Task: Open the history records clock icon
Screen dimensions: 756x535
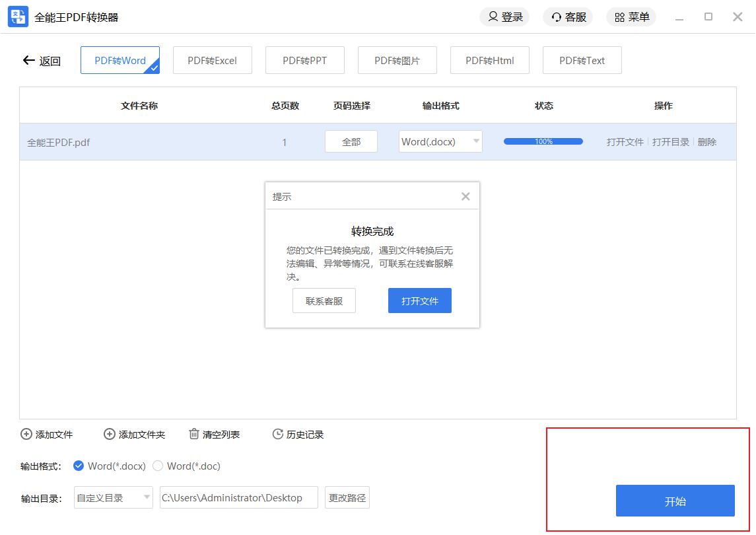Action: [277, 435]
